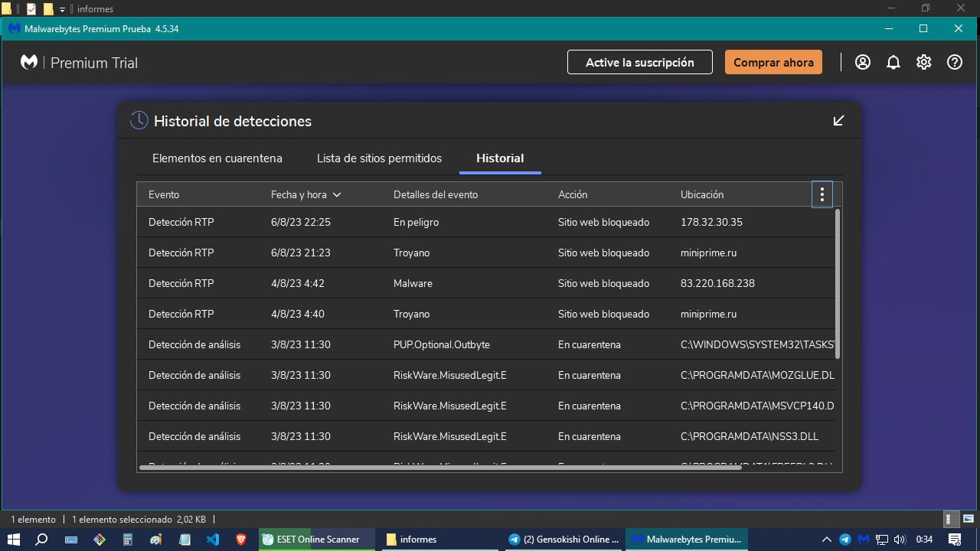Open the help question mark icon

[x=955, y=62]
